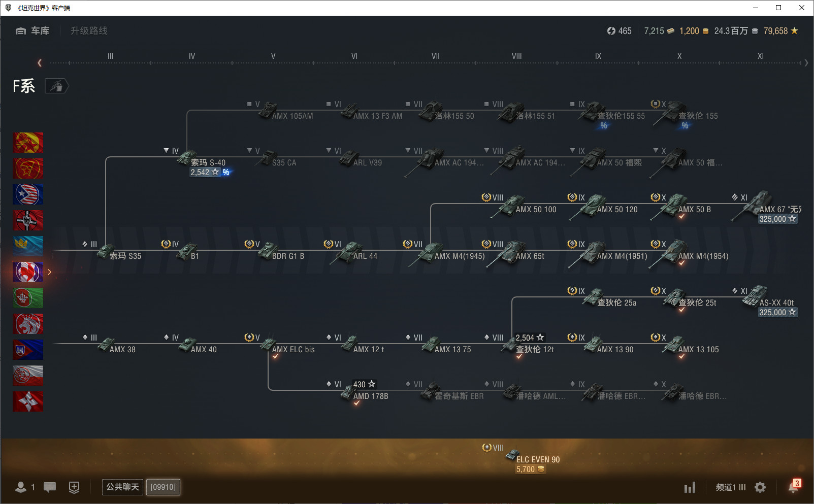
Task: Click the 1,200 gold balance
Action: (x=694, y=31)
